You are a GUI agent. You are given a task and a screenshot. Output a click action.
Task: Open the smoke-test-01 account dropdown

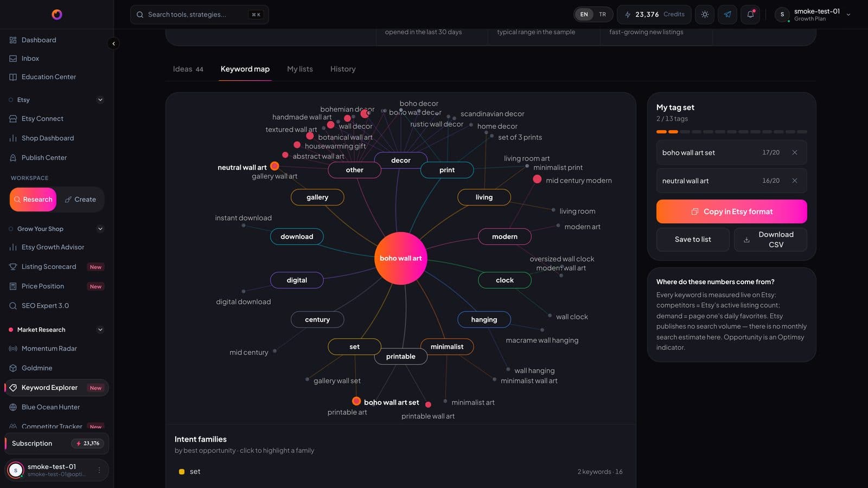[813, 15]
